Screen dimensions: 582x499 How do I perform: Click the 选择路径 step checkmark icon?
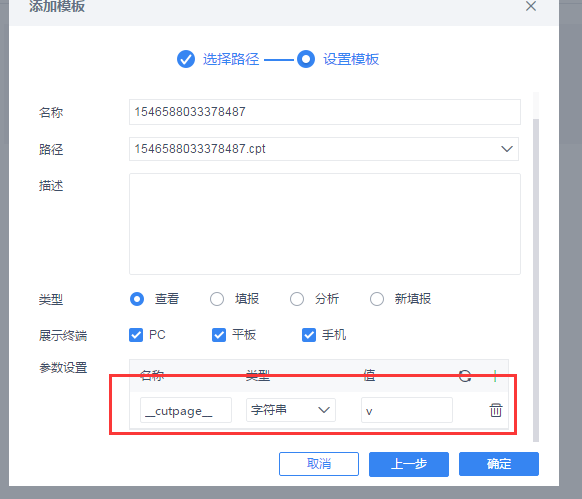[x=186, y=59]
